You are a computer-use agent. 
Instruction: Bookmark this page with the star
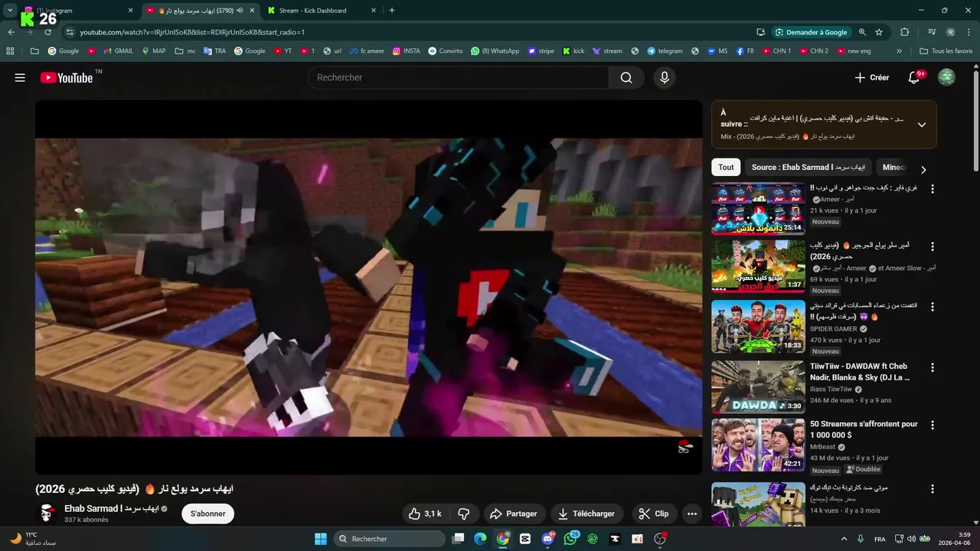[879, 32]
